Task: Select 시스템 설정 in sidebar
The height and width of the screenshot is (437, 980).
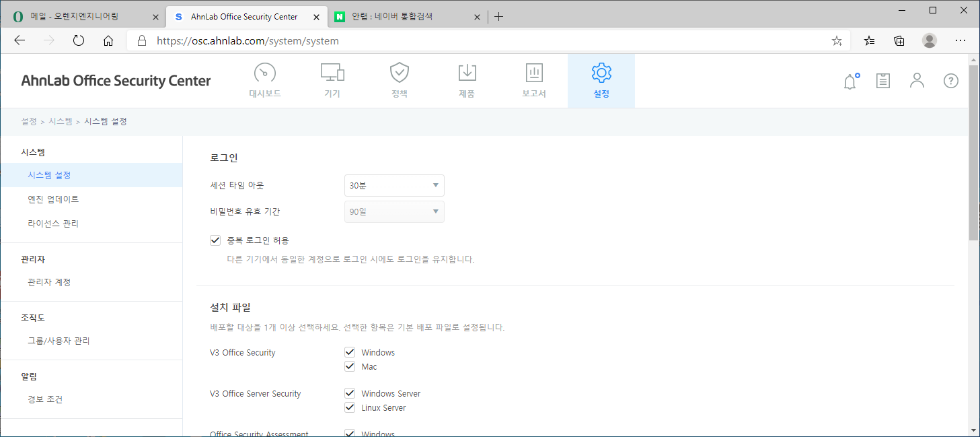Action: point(91,175)
